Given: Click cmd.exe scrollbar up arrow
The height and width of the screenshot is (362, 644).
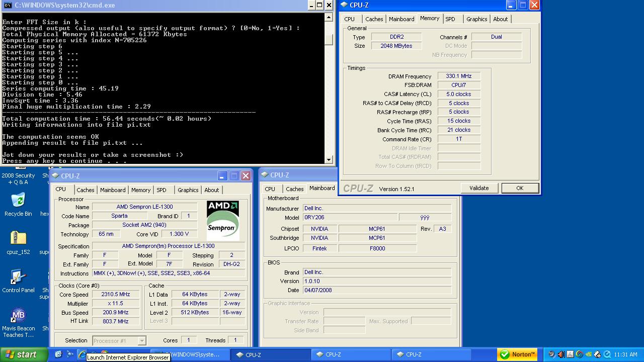Looking at the screenshot, I should [x=329, y=17].
